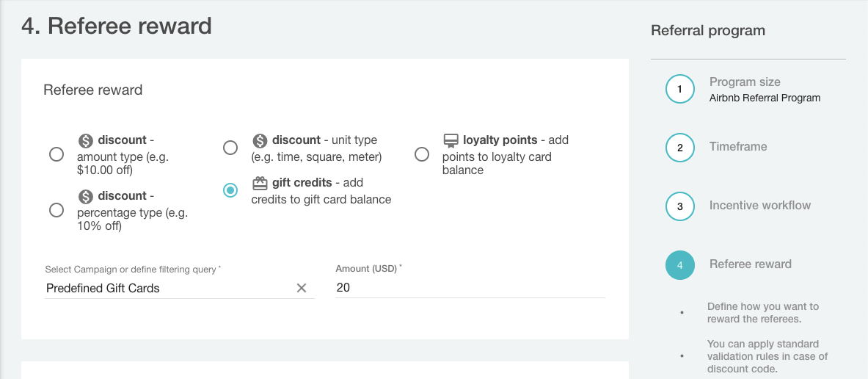
Task: Click the gift card icon for gift credits
Action: [260, 183]
